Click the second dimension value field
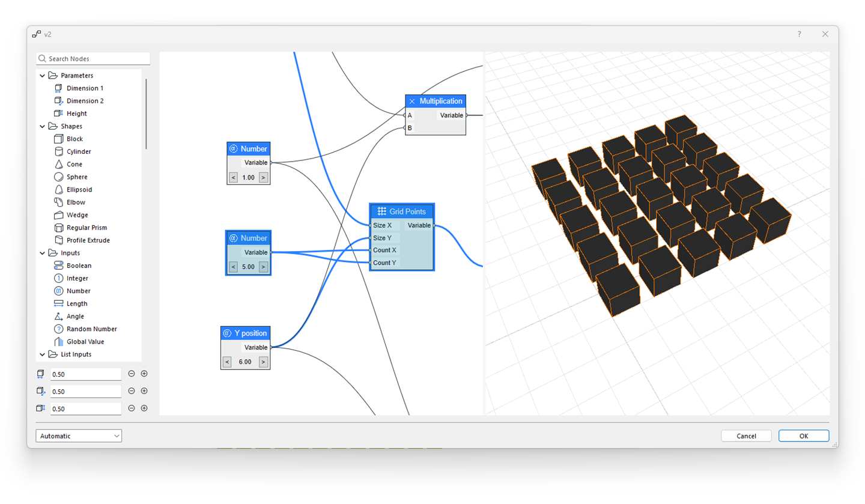The height and width of the screenshot is (504, 865). tap(86, 391)
